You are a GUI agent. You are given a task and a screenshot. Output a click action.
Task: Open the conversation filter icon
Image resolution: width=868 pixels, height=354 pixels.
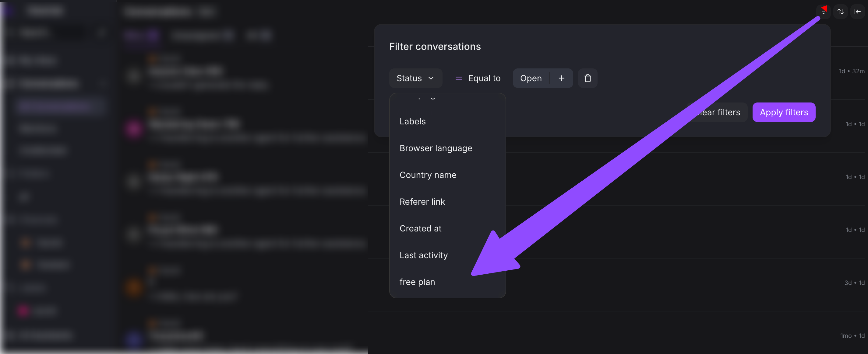tap(823, 12)
